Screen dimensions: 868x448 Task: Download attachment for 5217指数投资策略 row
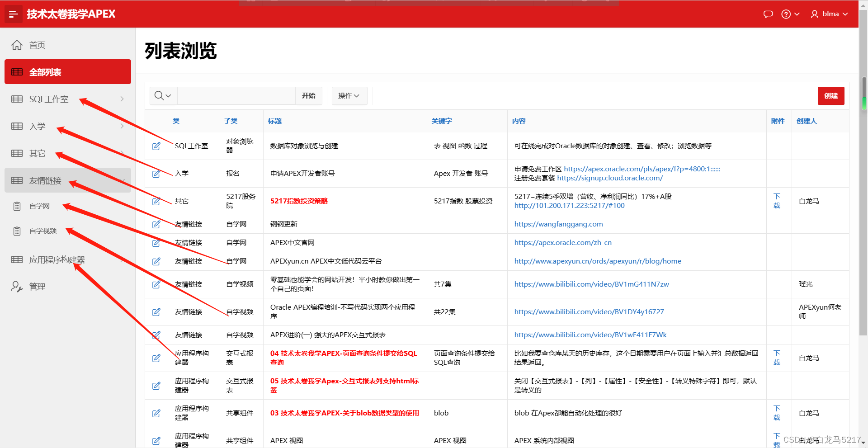(x=777, y=201)
